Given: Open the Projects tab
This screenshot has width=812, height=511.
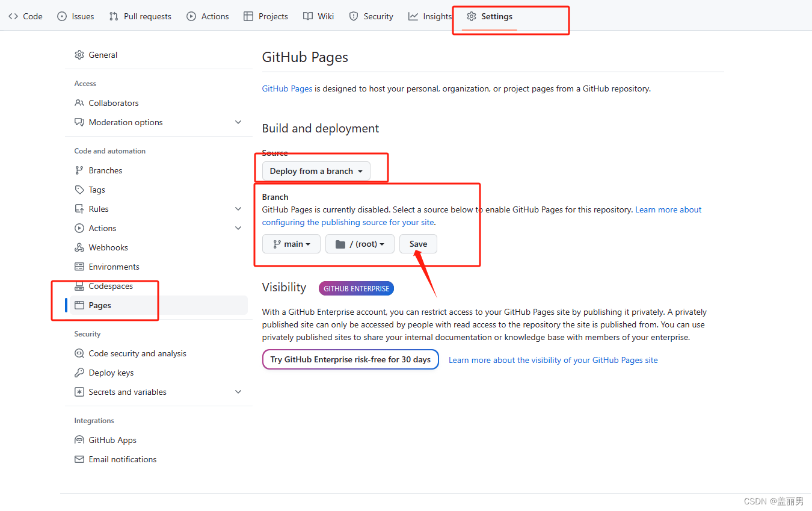Looking at the screenshot, I should point(266,16).
